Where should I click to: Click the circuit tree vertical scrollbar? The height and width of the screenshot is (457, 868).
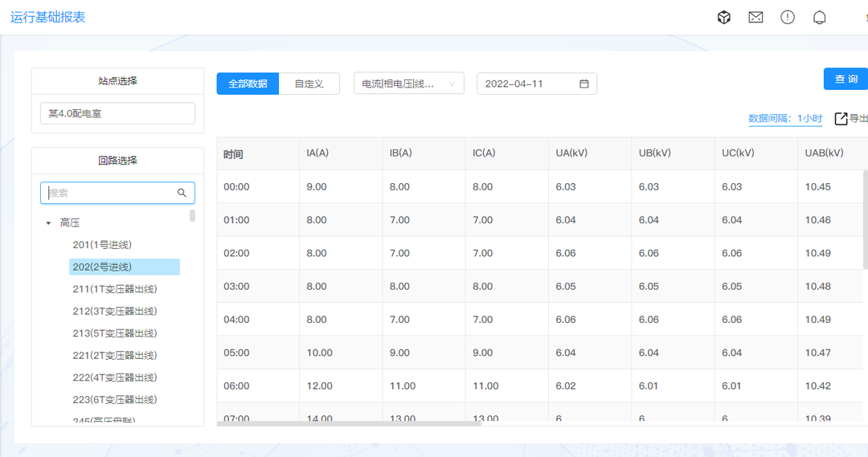192,215
